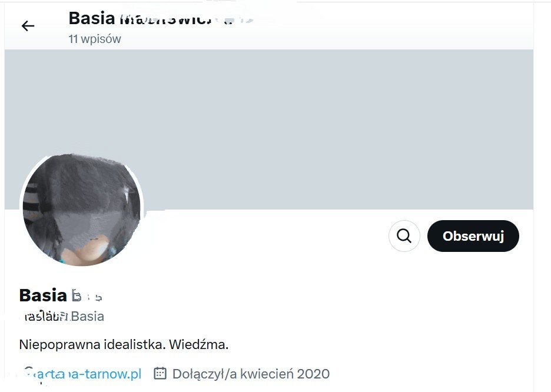The height and width of the screenshot is (392, 551).
Task: Follow the account with the Obserwuj button
Action: (x=473, y=236)
